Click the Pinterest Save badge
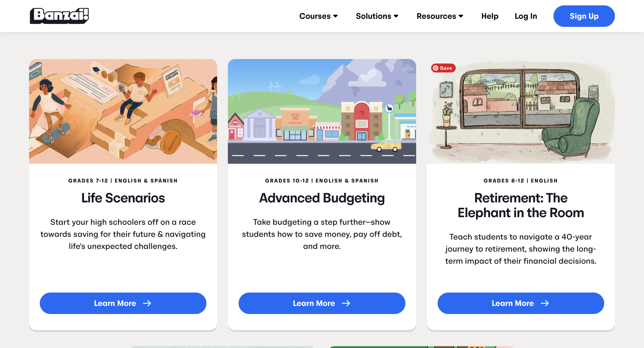Viewport: 644px width, 348px height. pos(443,68)
